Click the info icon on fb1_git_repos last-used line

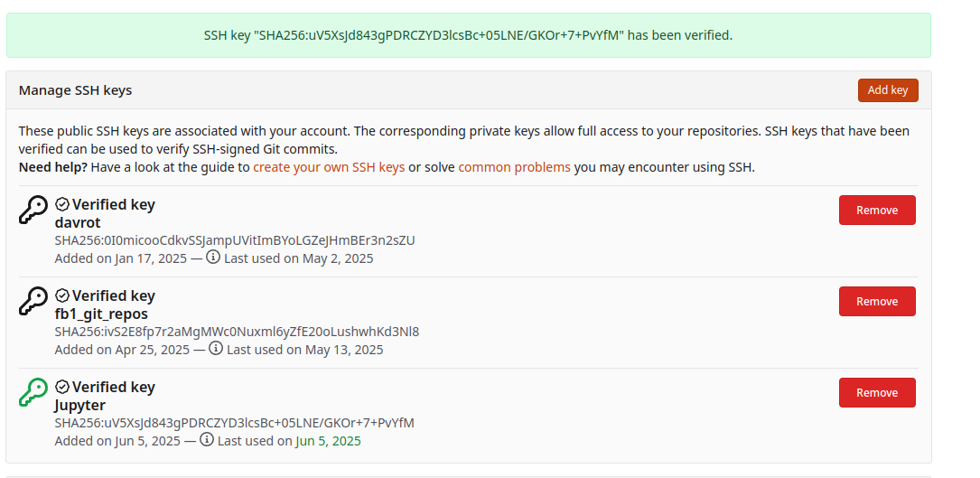coord(216,349)
